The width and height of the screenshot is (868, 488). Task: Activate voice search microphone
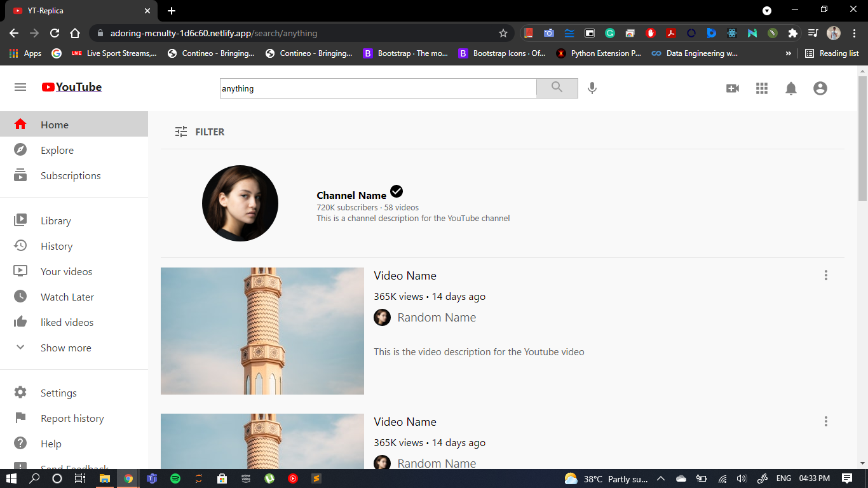pos(592,88)
